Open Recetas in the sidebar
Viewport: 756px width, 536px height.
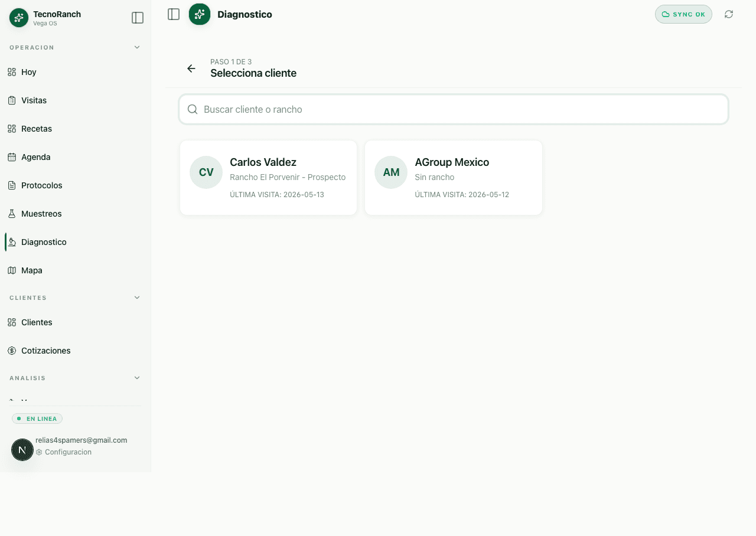(73, 129)
